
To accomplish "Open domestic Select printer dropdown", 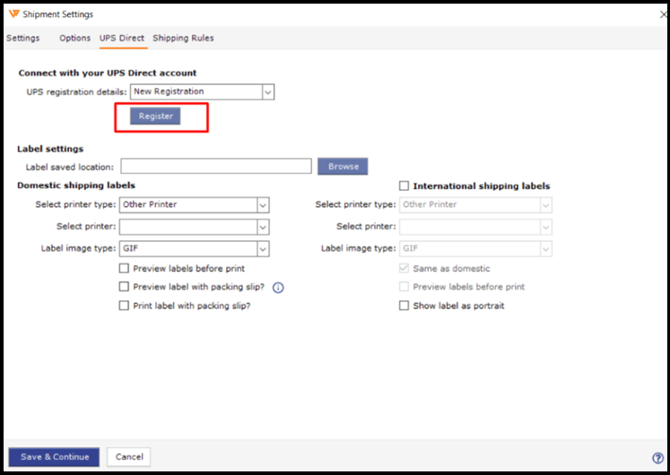I will pyautogui.click(x=263, y=227).
